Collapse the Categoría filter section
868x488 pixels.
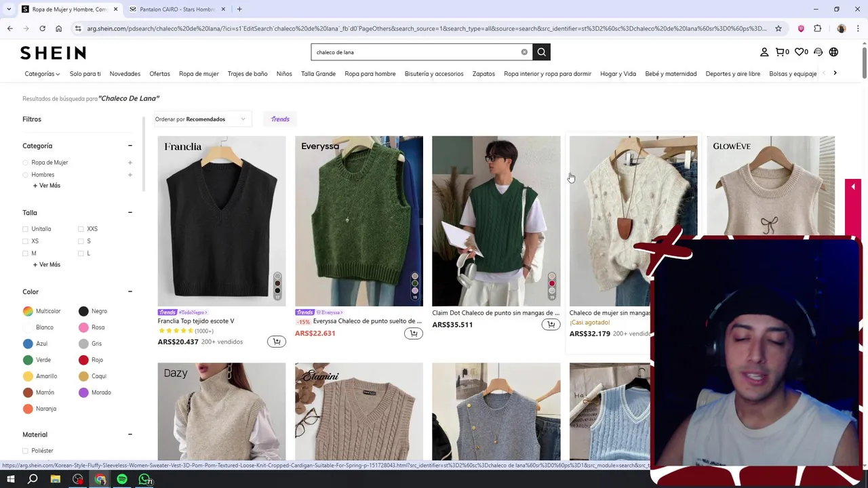click(130, 146)
